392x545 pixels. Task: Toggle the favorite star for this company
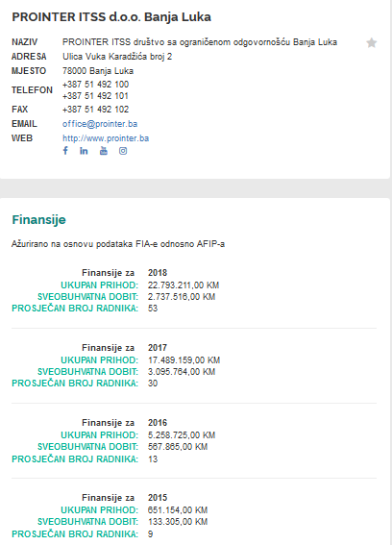pos(372,42)
